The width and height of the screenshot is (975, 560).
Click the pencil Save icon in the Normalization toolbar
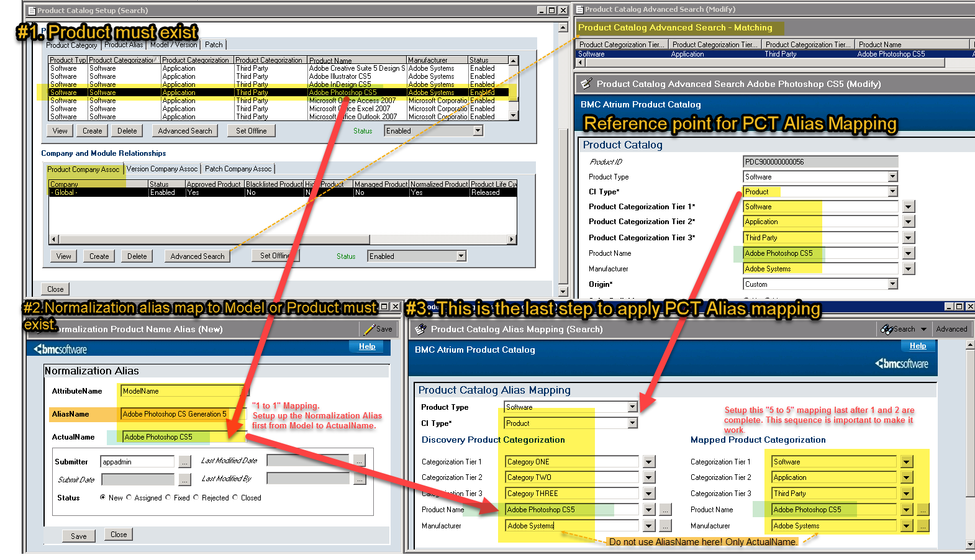(x=370, y=329)
